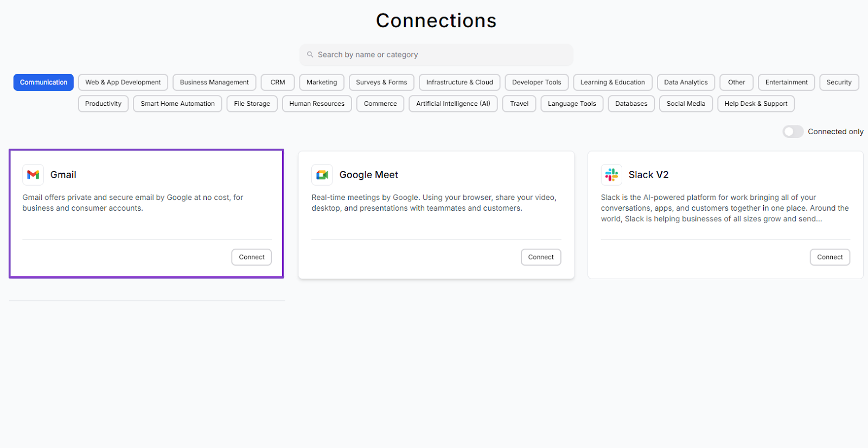
Task: Click the search magnifier icon
Action: click(310, 54)
